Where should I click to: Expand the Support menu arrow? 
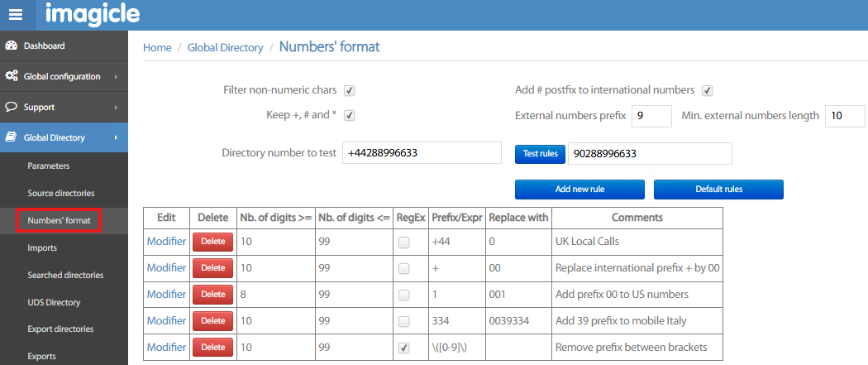[116, 108]
